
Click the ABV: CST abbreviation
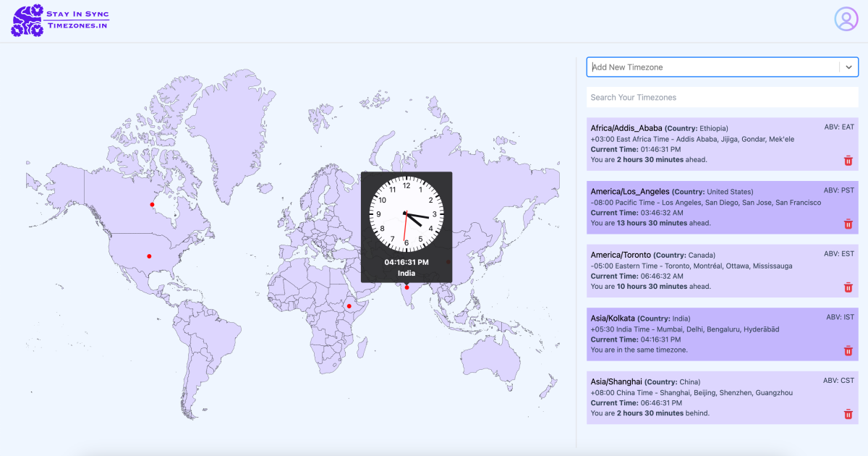(x=839, y=380)
